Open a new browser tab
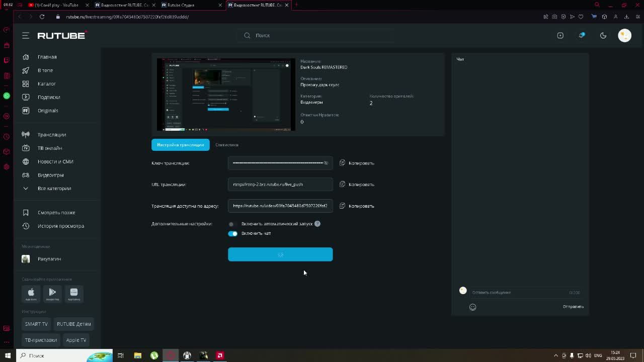The width and height of the screenshot is (644, 362). point(296,5)
